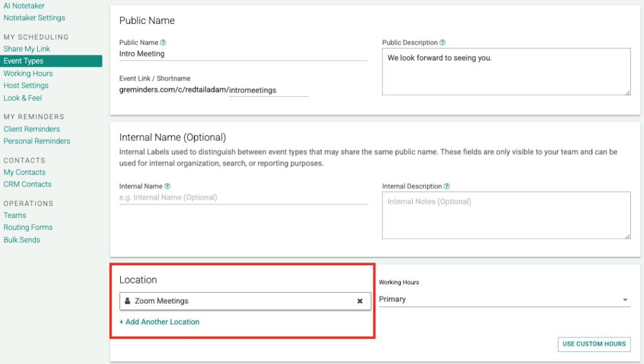Select Event Types in sidebar
Viewport: 644px width, 364px height.
click(23, 61)
